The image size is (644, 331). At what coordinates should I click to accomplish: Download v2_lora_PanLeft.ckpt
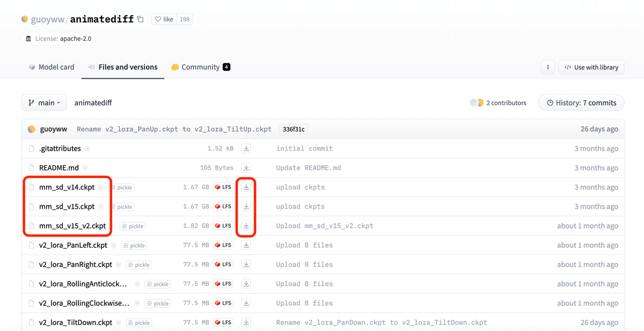click(246, 245)
